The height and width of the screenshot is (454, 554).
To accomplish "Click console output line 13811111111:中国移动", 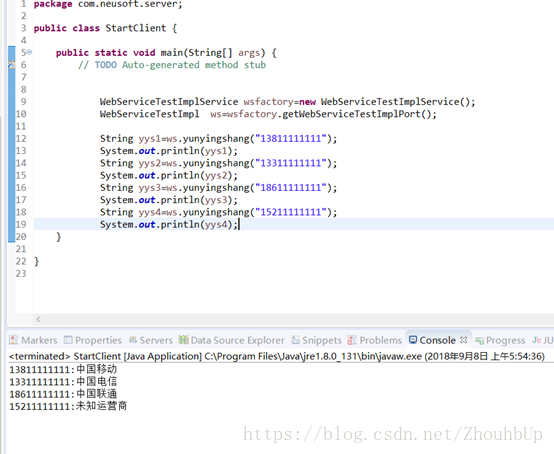I will tap(63, 370).
